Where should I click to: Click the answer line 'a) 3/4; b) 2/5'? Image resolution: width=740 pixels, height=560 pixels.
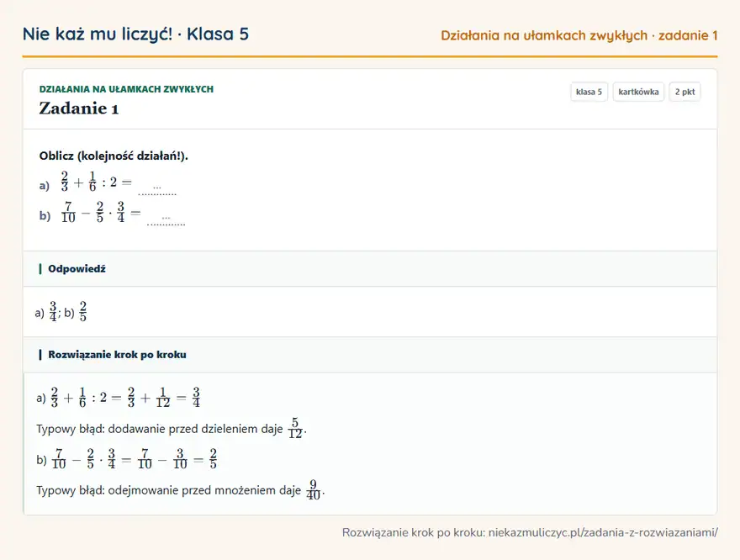click(61, 312)
